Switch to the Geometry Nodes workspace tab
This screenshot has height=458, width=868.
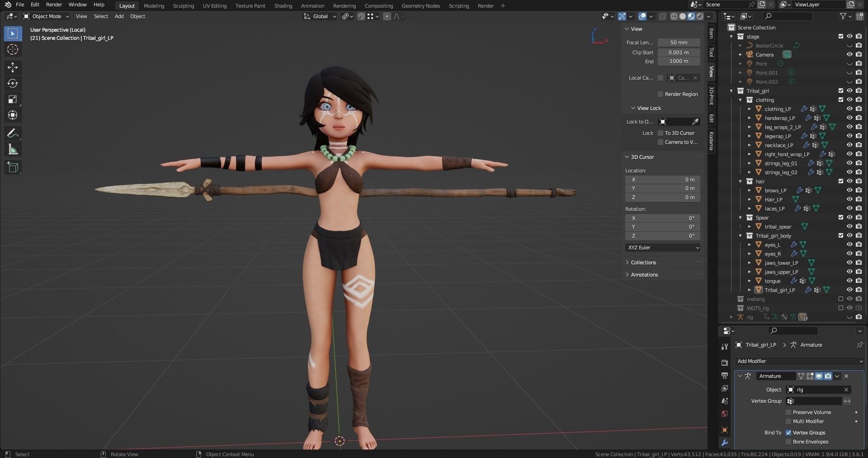tap(421, 6)
